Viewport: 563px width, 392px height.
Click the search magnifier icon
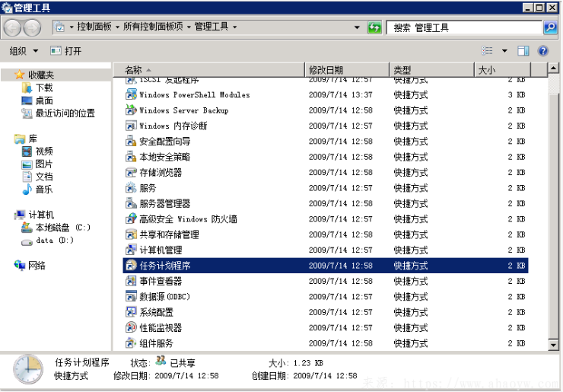click(550, 27)
